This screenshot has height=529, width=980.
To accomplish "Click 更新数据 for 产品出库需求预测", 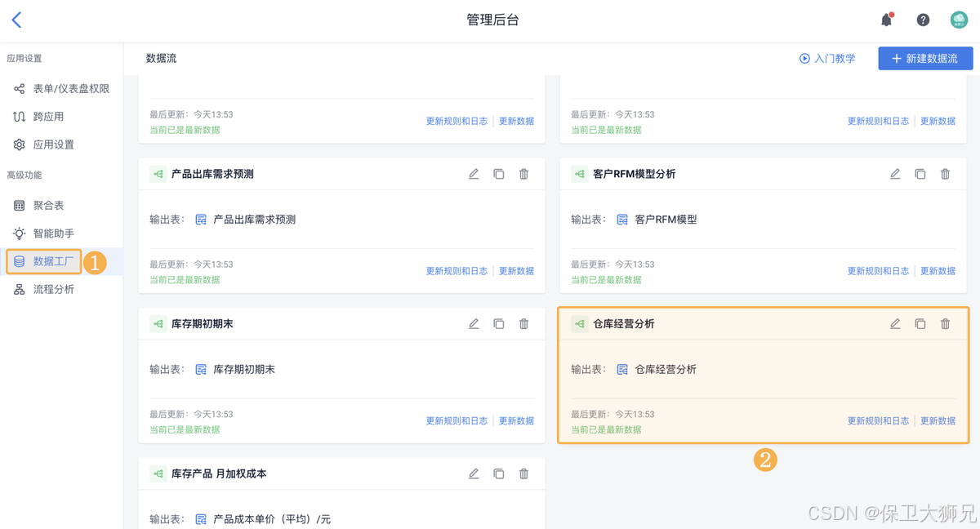I will pyautogui.click(x=516, y=271).
